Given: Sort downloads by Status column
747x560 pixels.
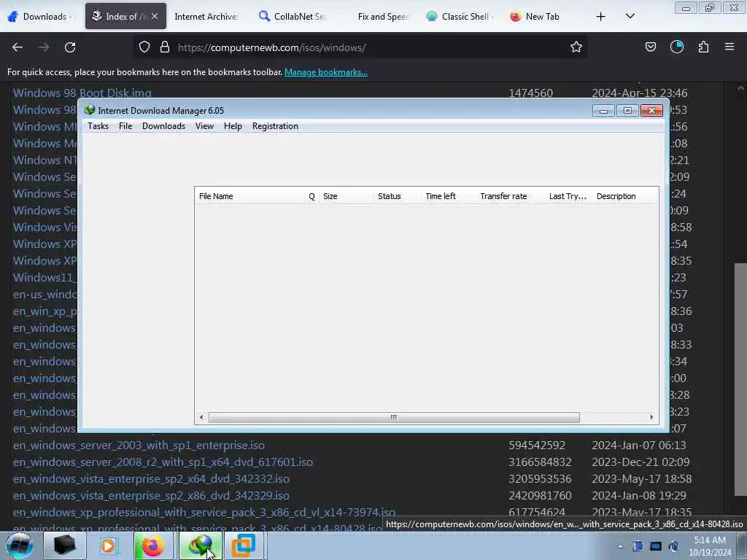Looking at the screenshot, I should pyautogui.click(x=398, y=196).
